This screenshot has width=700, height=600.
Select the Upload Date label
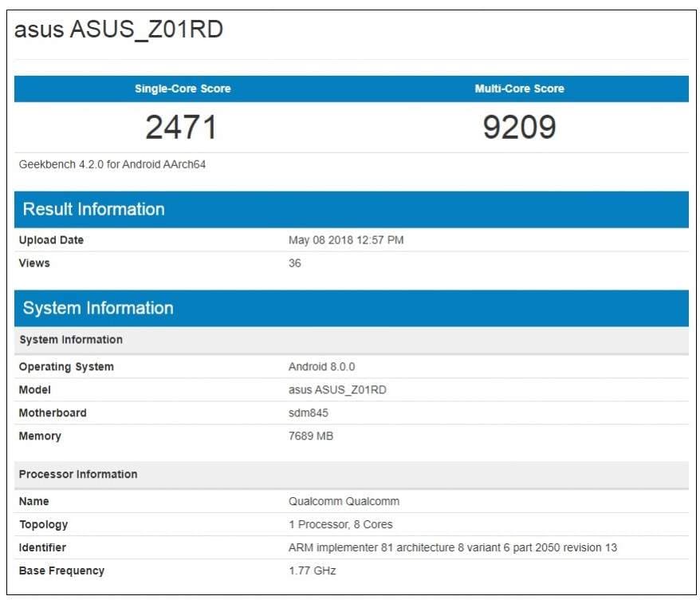click(x=51, y=240)
